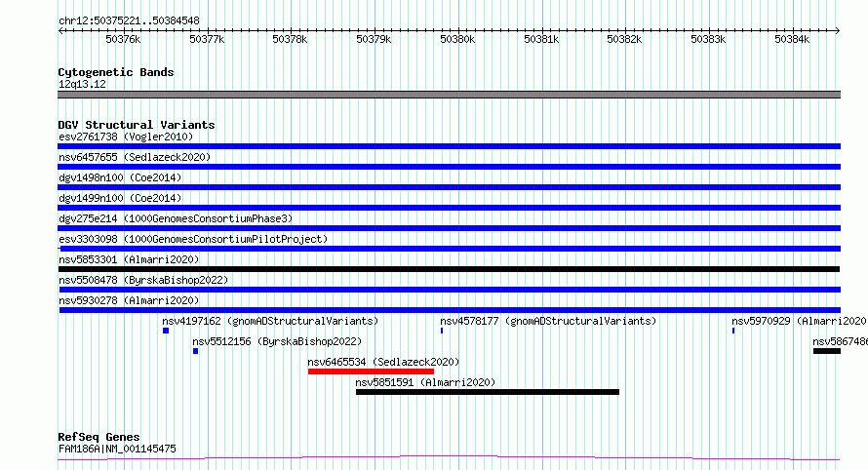Open nsv4578177 (gnomADStructuralVariants) label
Image resolution: width=868 pixels, height=470 pixels.
click(x=548, y=321)
